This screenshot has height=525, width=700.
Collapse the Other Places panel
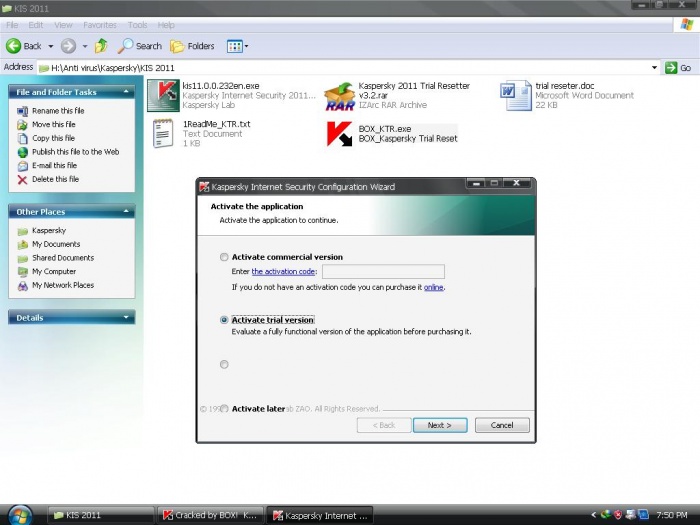point(126,211)
